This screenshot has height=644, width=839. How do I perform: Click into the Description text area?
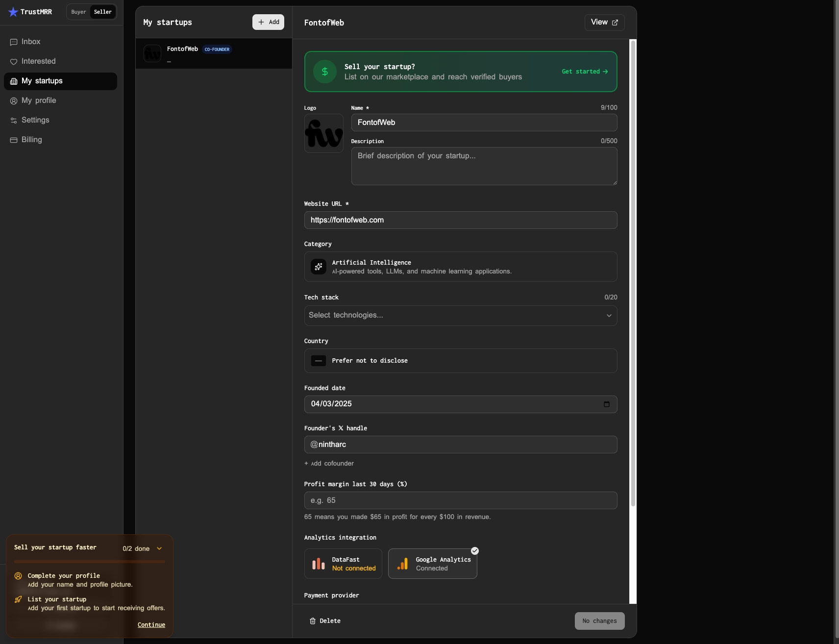484,166
